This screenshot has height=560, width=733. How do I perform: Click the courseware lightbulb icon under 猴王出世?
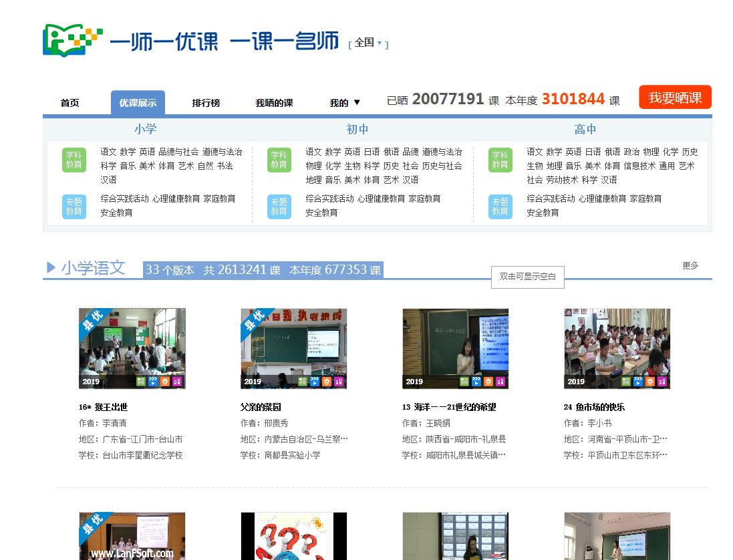(165, 382)
